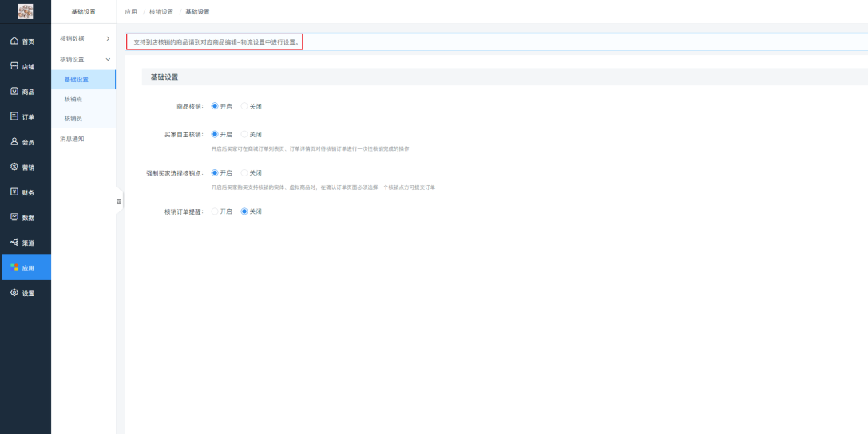Open the 会员 member icon
The height and width of the screenshot is (434, 868).
(x=14, y=142)
